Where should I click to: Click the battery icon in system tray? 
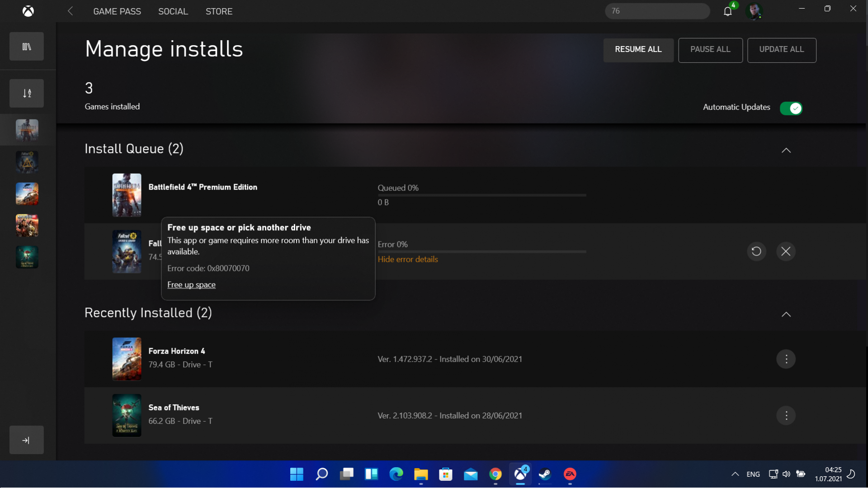point(801,474)
